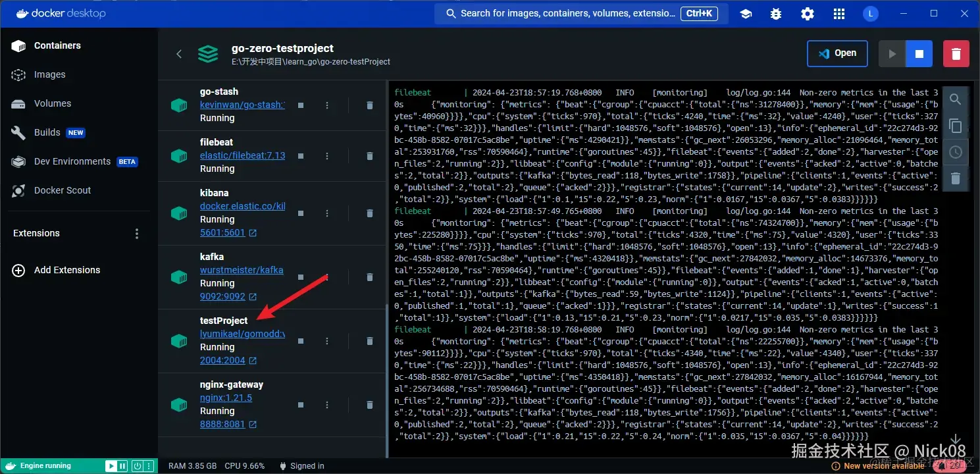
Task: Stop the testProject container
Action: click(x=301, y=341)
